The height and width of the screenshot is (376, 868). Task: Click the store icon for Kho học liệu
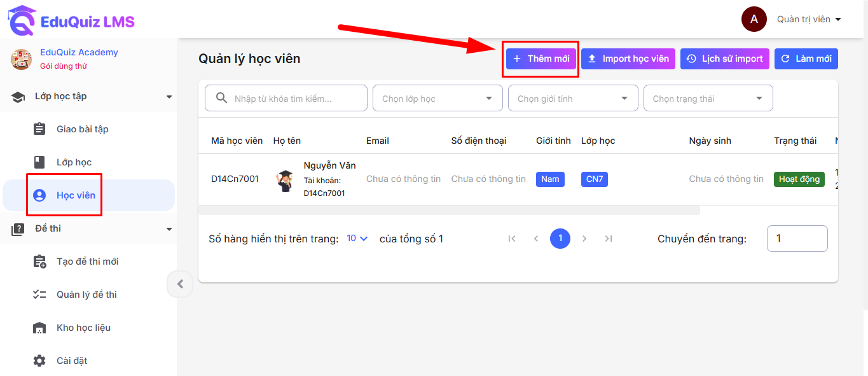click(x=39, y=328)
